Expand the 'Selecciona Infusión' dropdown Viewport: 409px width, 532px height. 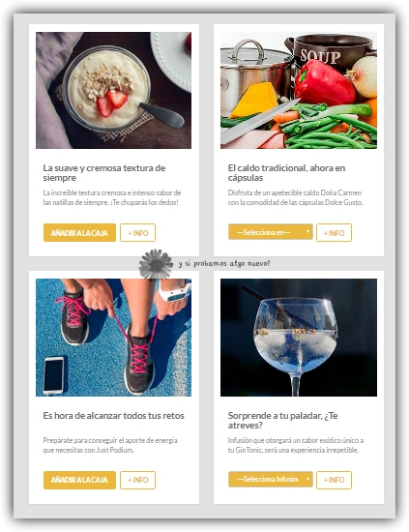tap(271, 479)
